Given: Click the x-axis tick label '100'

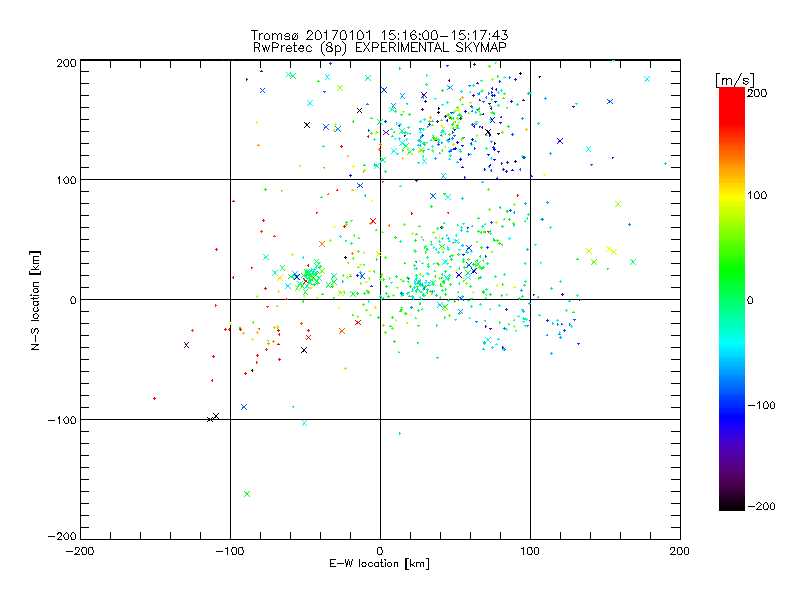Looking at the screenshot, I should (x=530, y=551).
